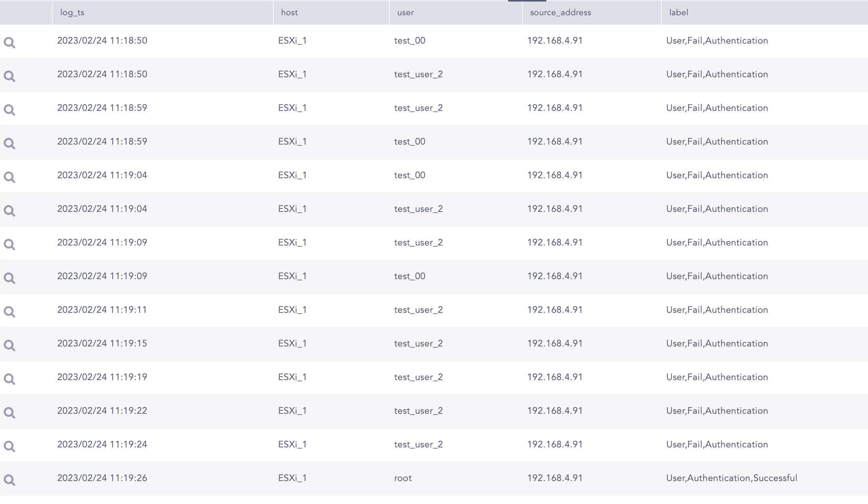Click the root user cell
Screen dimensions: 868x504
click(403, 478)
